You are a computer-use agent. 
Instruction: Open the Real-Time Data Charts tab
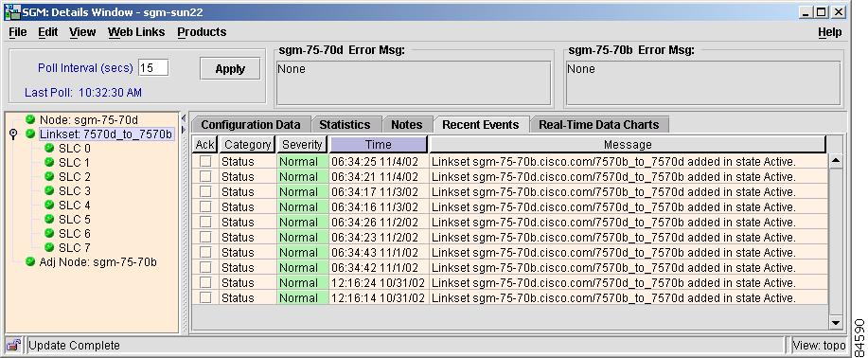[599, 125]
